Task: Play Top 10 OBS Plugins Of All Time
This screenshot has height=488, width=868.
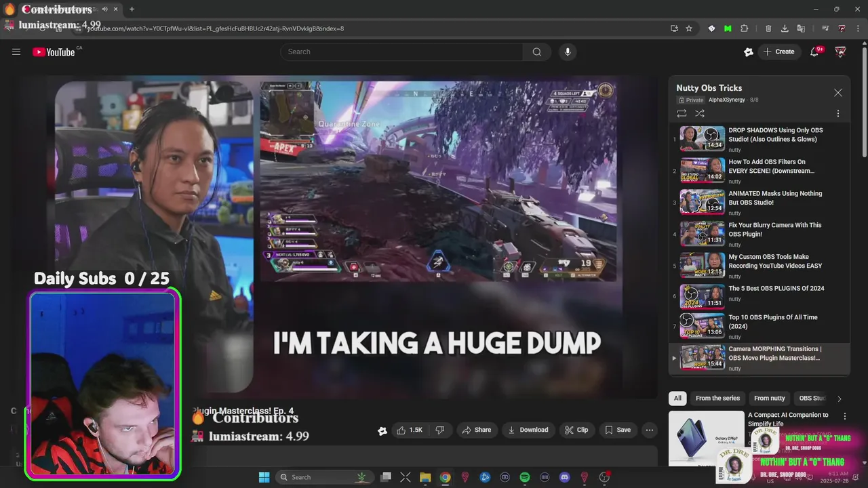Action: click(758, 327)
